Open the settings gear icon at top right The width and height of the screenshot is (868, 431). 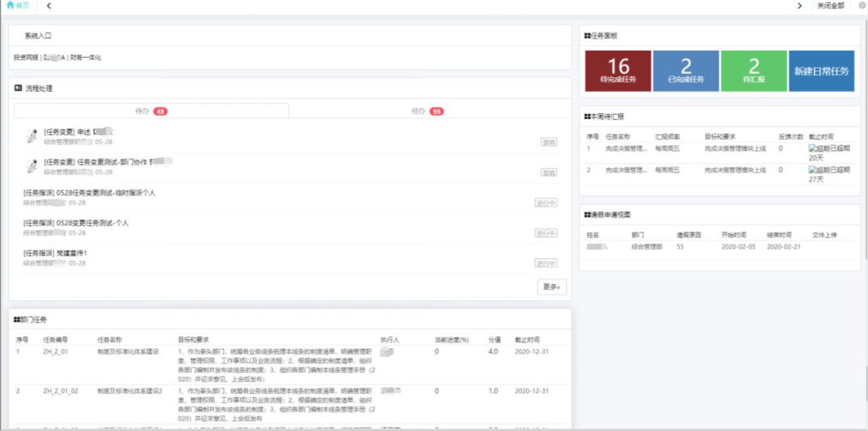[861, 5]
